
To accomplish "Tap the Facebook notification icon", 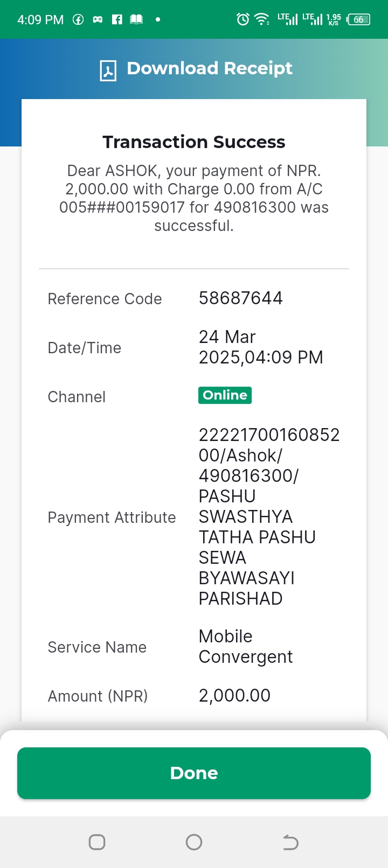I will (x=117, y=19).
